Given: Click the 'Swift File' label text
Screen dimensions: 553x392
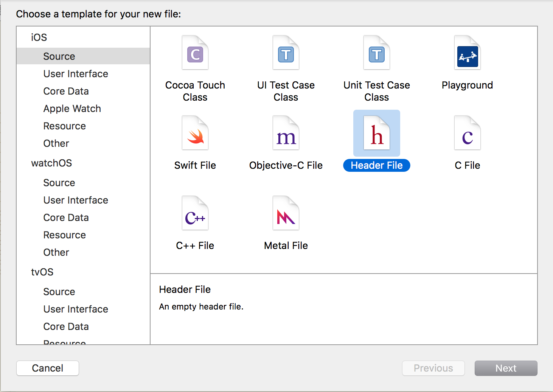Looking at the screenshot, I should click(x=195, y=165).
